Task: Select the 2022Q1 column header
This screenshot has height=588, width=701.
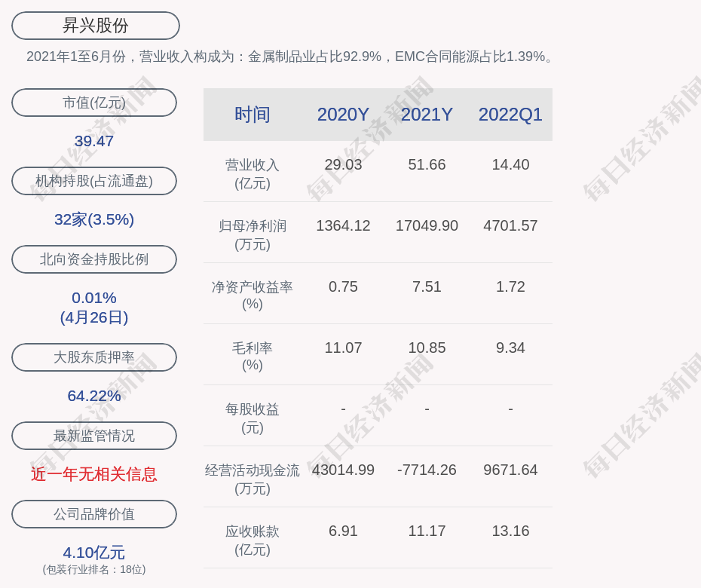Action: pos(510,115)
